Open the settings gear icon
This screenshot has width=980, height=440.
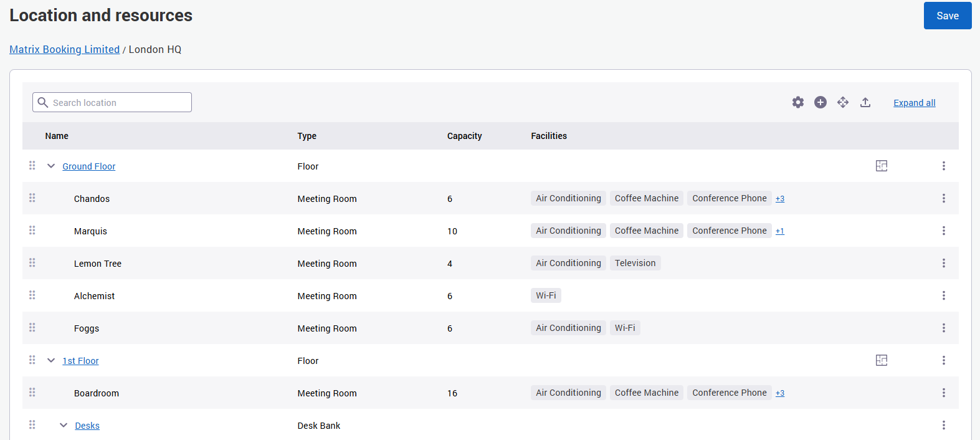coord(798,102)
